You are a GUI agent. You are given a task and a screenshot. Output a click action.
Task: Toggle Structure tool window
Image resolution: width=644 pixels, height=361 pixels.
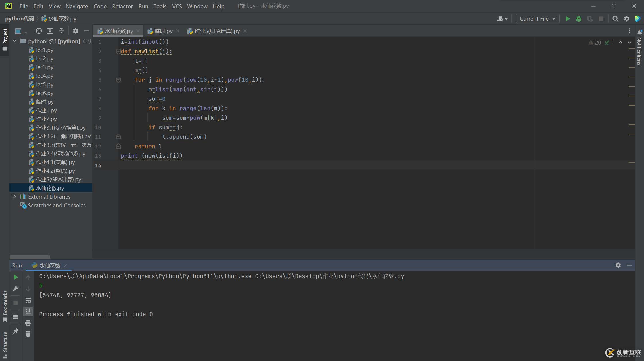tap(5, 345)
